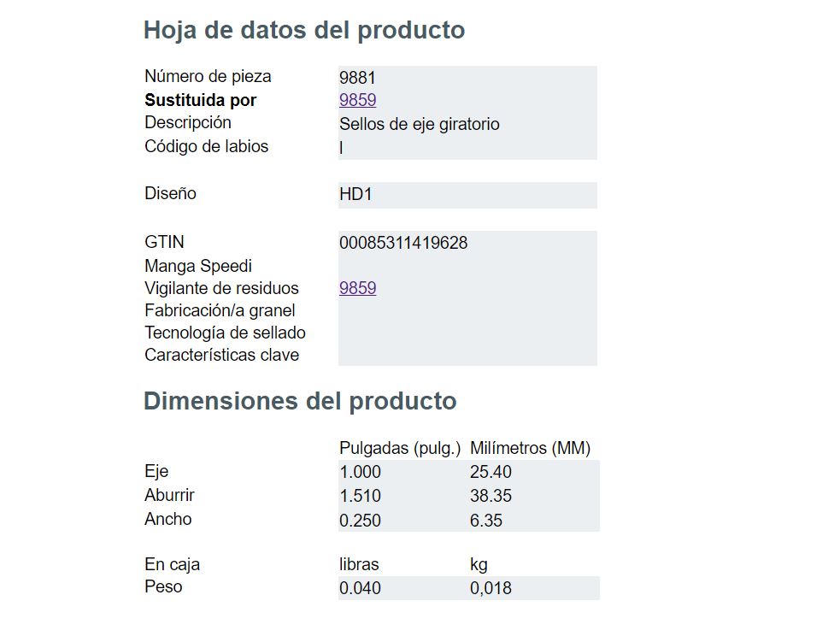Click the Peso value 0,018 in kg
The image size is (840, 642).
(x=490, y=588)
